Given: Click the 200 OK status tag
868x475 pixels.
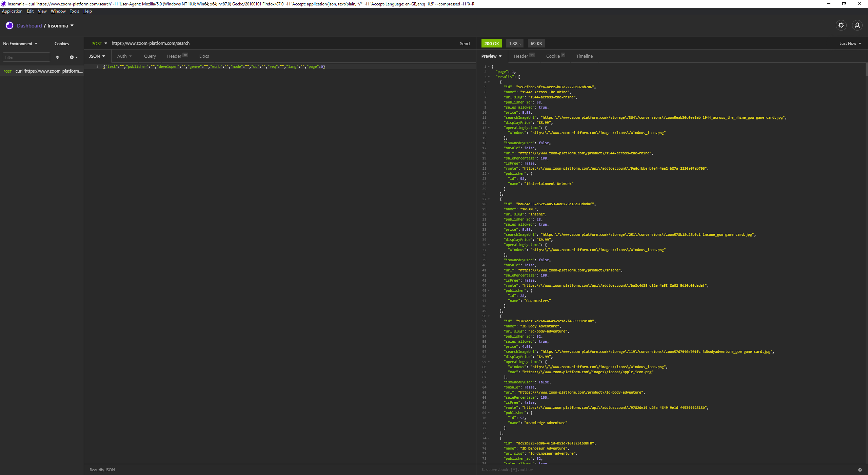Looking at the screenshot, I should click(x=492, y=43).
